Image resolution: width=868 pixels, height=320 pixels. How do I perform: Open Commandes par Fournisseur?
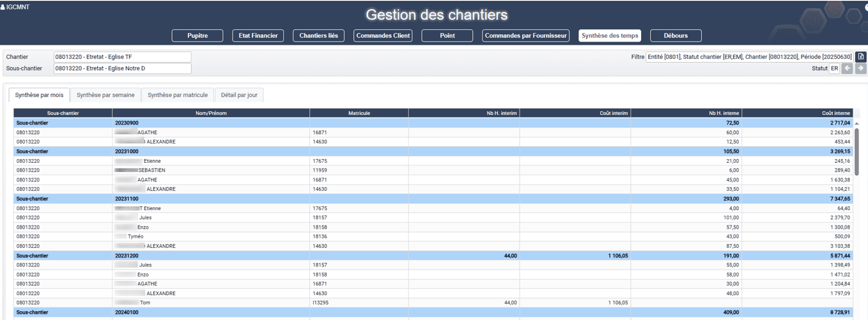[526, 36]
